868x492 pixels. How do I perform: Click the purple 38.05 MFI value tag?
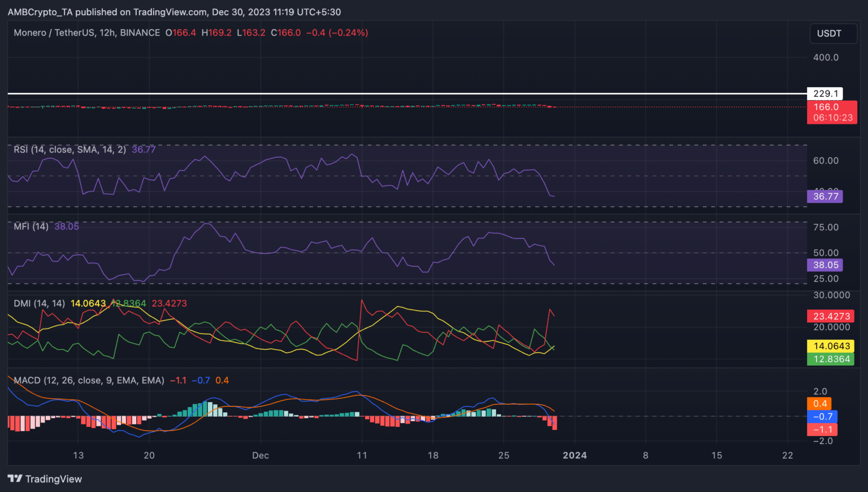[x=825, y=265]
